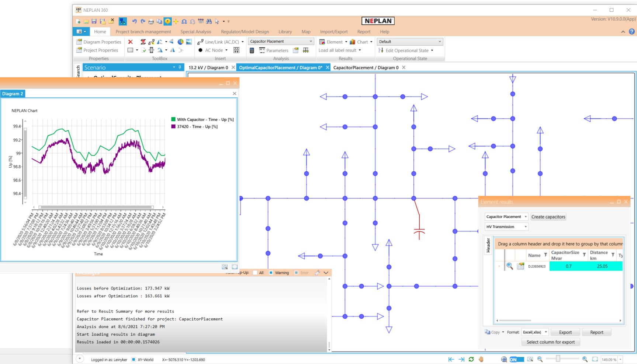Image resolution: width=637 pixels, height=364 pixels.
Task: Click Diagram Properties in ribbon
Action: point(98,42)
